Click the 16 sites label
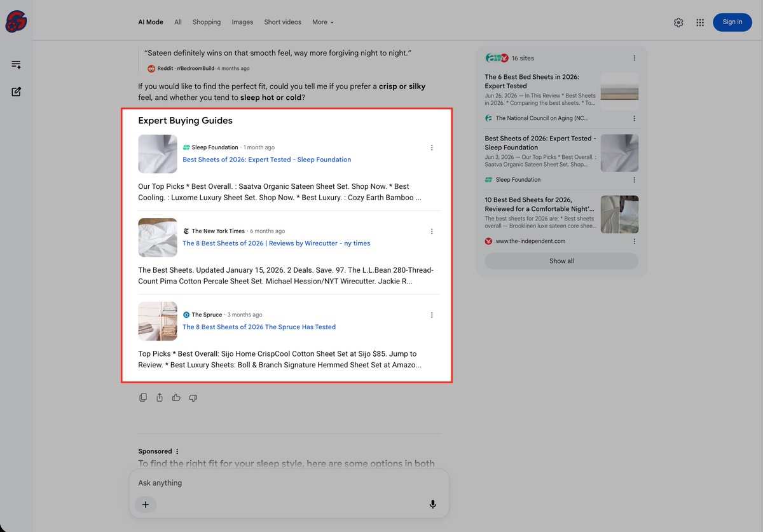763x532 pixels. tap(523, 58)
